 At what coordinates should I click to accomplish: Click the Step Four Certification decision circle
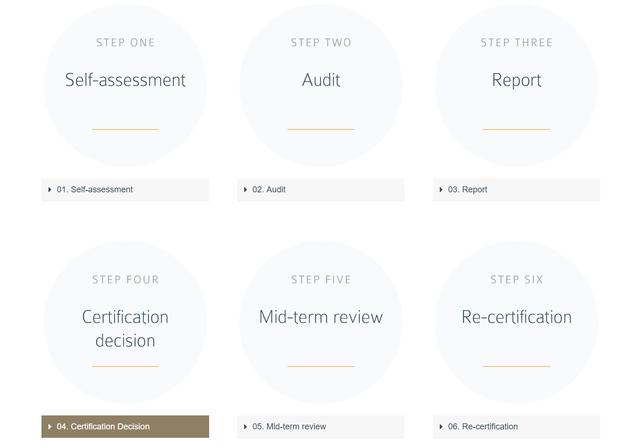(125, 322)
